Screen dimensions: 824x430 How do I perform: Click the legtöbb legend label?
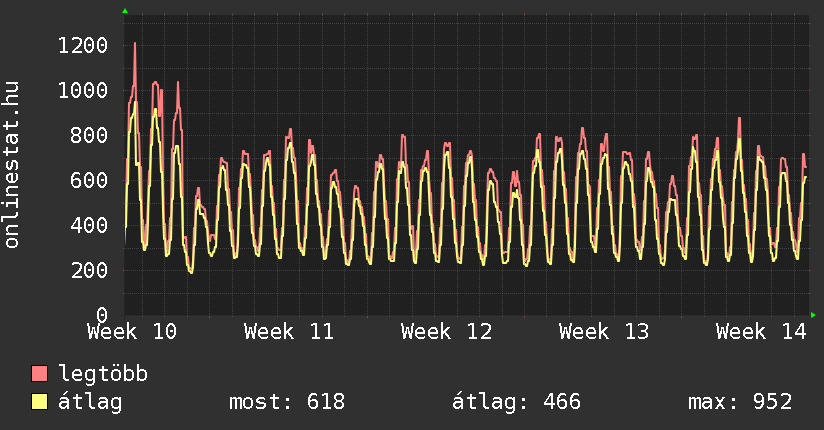click(104, 374)
